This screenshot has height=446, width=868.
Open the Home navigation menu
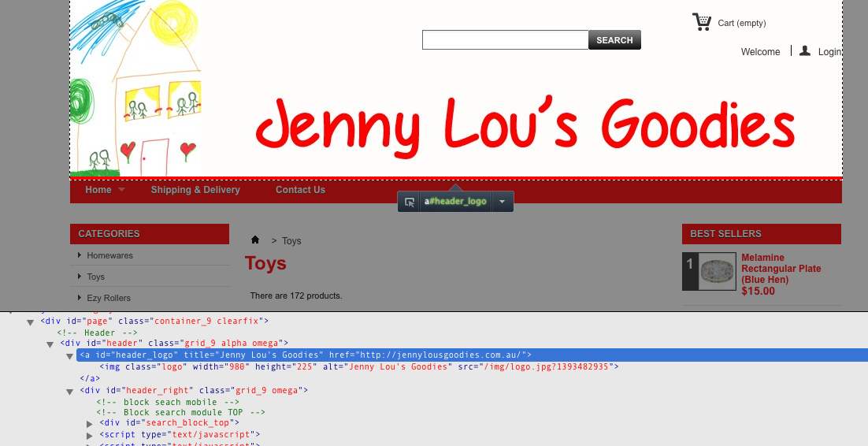[x=98, y=190]
